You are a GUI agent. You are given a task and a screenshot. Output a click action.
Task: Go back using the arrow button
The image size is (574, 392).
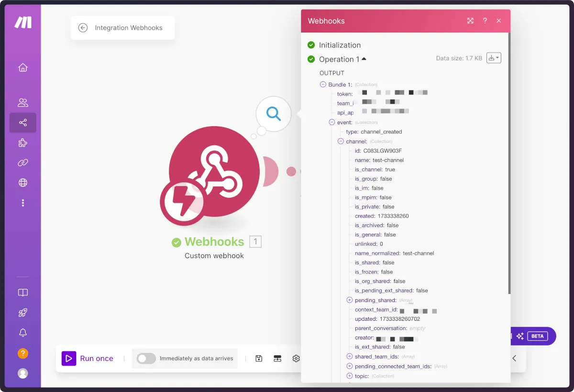click(83, 28)
